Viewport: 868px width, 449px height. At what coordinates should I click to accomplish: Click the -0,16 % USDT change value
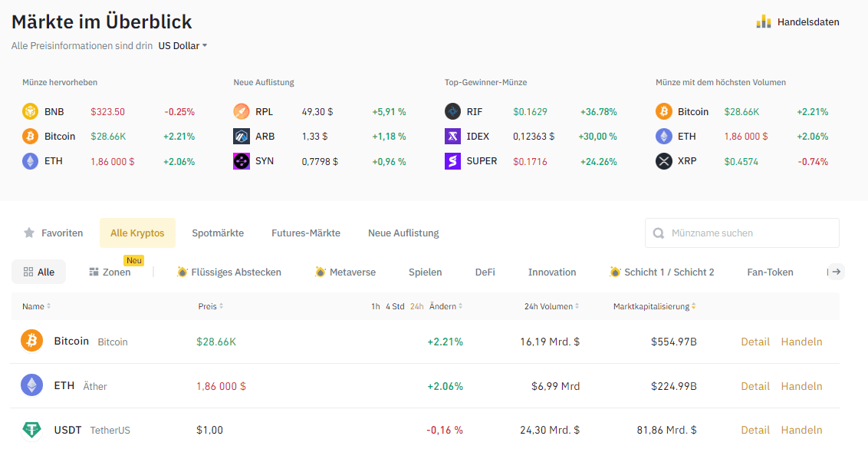pos(445,430)
